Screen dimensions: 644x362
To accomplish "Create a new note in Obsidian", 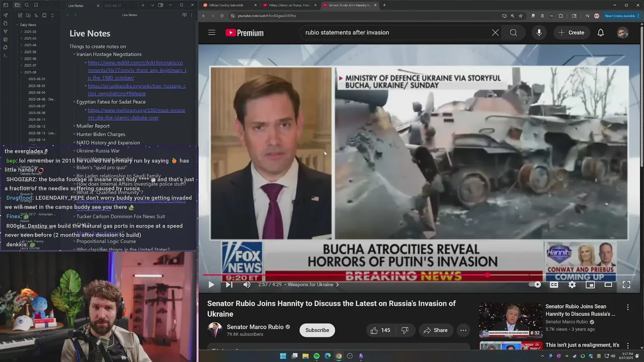I will tap(20, 15).
